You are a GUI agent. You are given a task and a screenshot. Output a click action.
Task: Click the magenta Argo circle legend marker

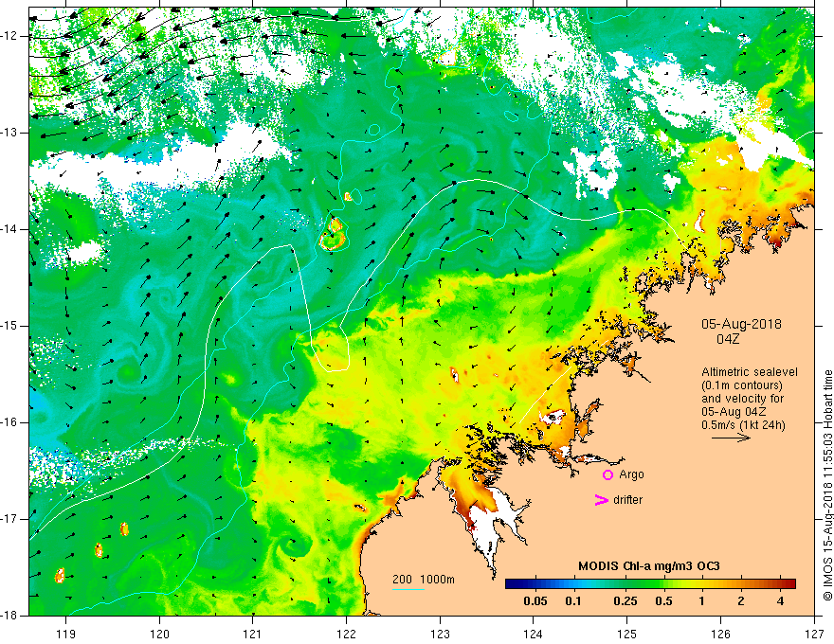pos(607,474)
